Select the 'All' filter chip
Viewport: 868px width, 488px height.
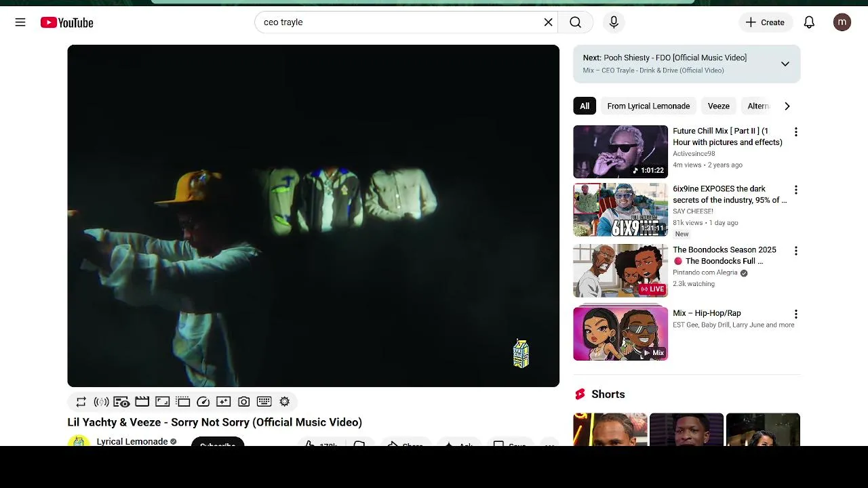pos(585,106)
